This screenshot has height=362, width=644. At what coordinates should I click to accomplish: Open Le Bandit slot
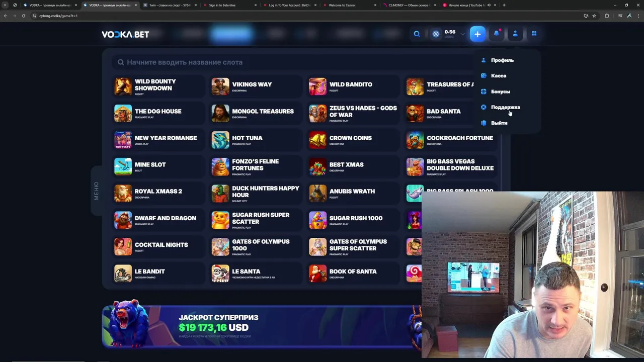coord(158,273)
